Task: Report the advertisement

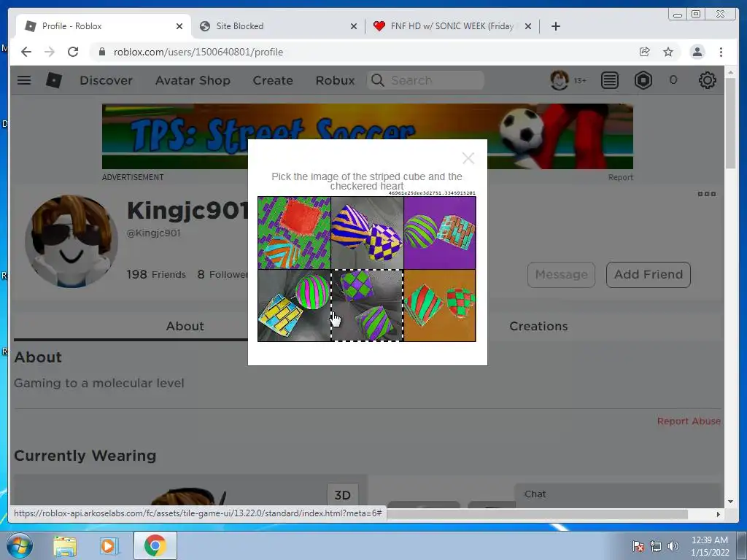Action: click(x=620, y=177)
